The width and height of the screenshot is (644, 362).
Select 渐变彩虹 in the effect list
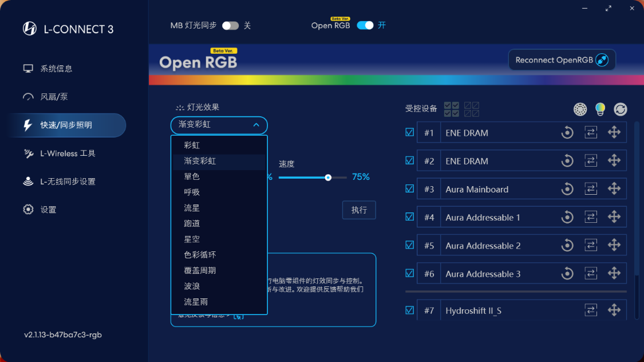pyautogui.click(x=219, y=161)
